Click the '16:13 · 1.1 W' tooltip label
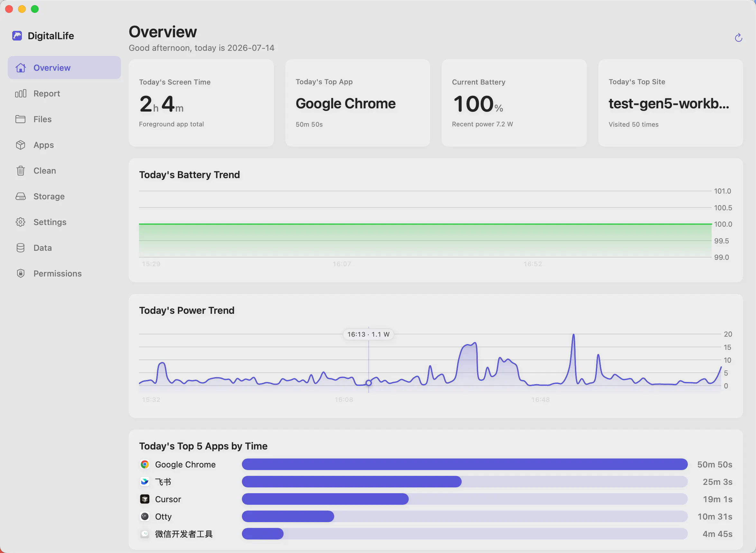The image size is (756, 553). point(368,334)
